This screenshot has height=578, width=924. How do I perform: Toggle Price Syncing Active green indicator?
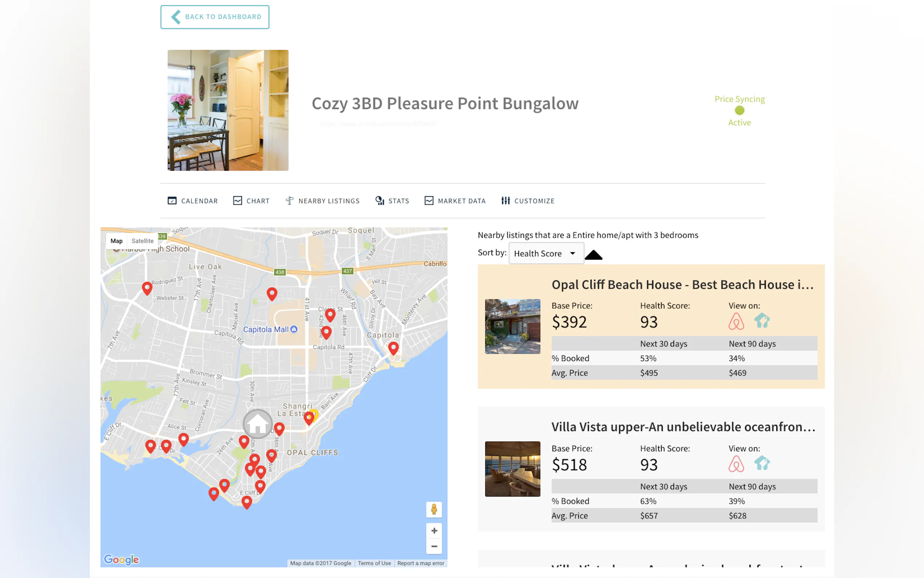tap(739, 111)
